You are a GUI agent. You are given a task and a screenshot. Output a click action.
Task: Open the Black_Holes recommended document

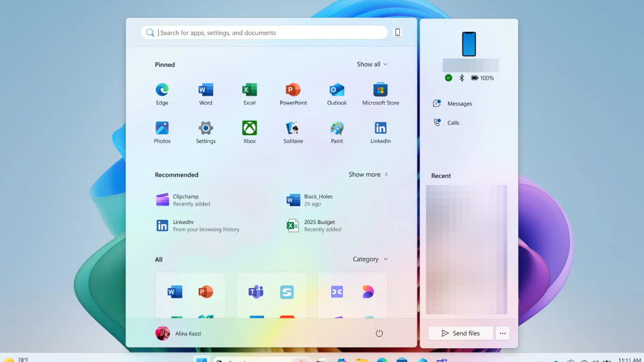coord(317,200)
